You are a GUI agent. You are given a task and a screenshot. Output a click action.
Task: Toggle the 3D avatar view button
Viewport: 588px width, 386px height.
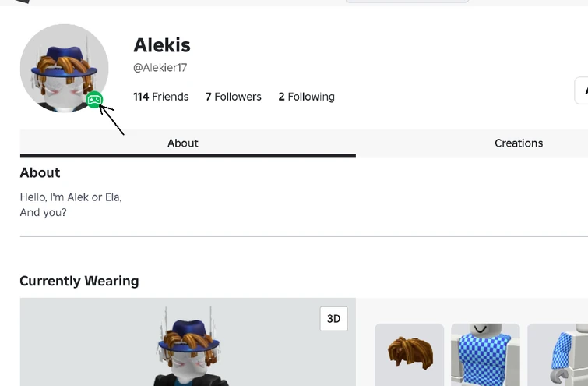[333, 318]
